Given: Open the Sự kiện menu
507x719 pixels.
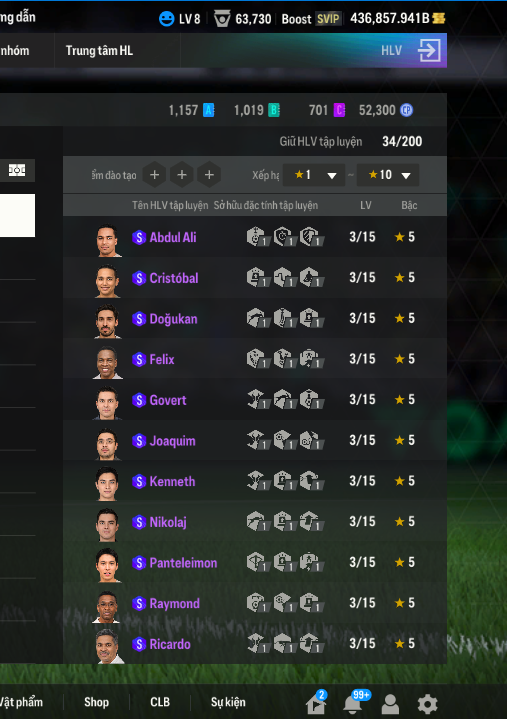Looking at the screenshot, I should (x=228, y=702).
